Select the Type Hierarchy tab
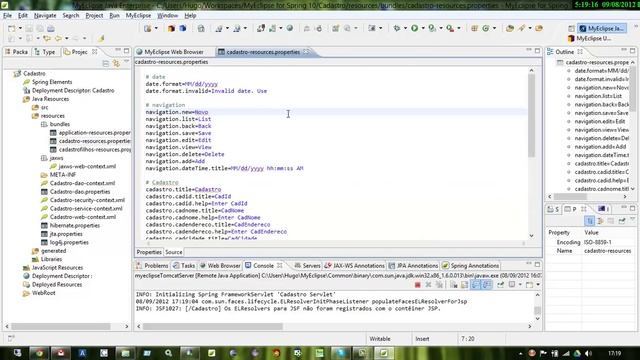 45,52
